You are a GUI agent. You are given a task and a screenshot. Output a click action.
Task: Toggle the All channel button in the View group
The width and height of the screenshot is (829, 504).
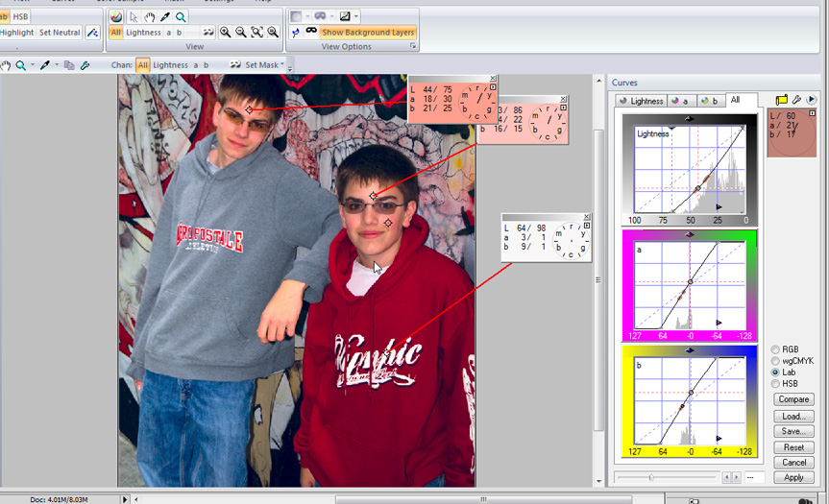click(116, 33)
